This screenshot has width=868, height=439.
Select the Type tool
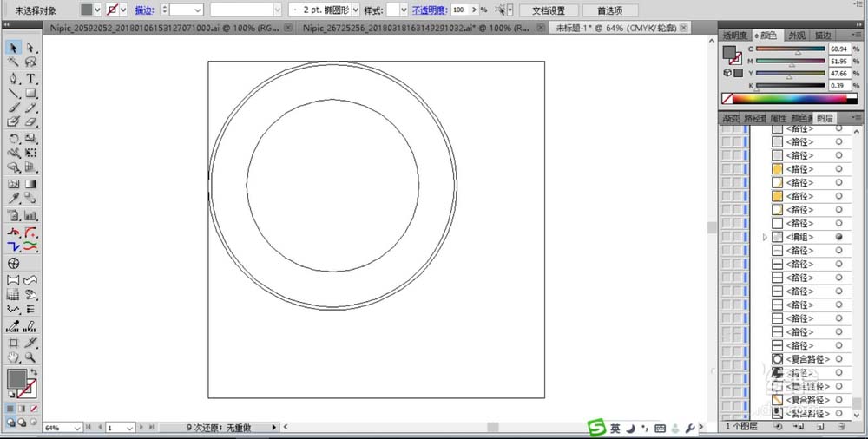pyautogui.click(x=30, y=79)
